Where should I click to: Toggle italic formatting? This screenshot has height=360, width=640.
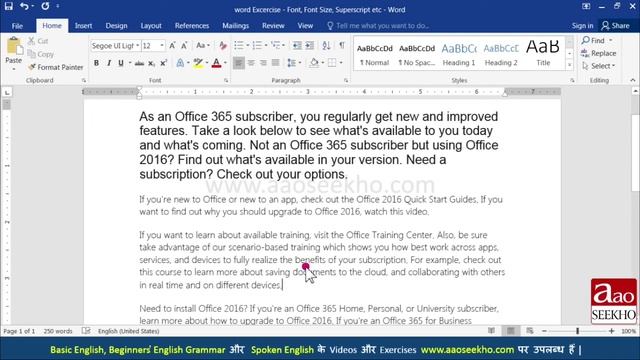point(109,63)
